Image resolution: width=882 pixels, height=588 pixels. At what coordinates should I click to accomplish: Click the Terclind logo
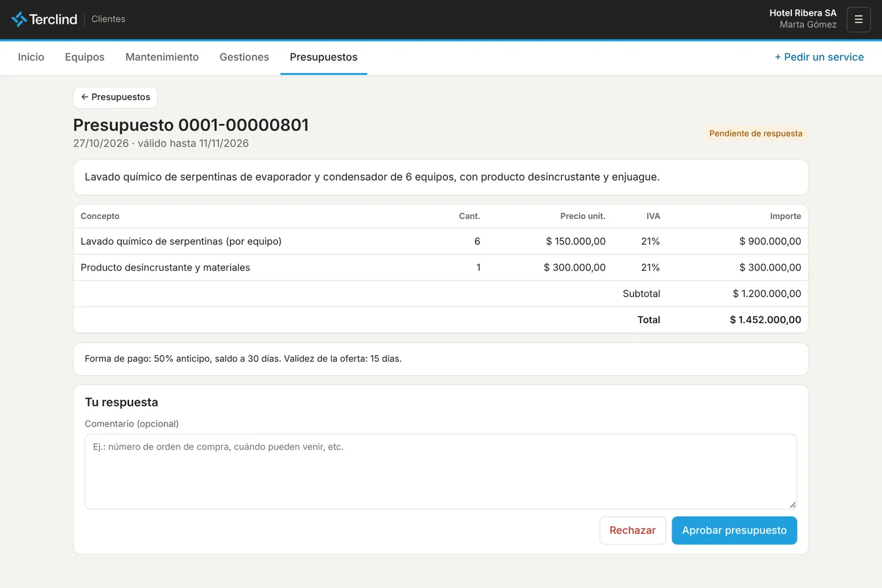click(x=44, y=20)
